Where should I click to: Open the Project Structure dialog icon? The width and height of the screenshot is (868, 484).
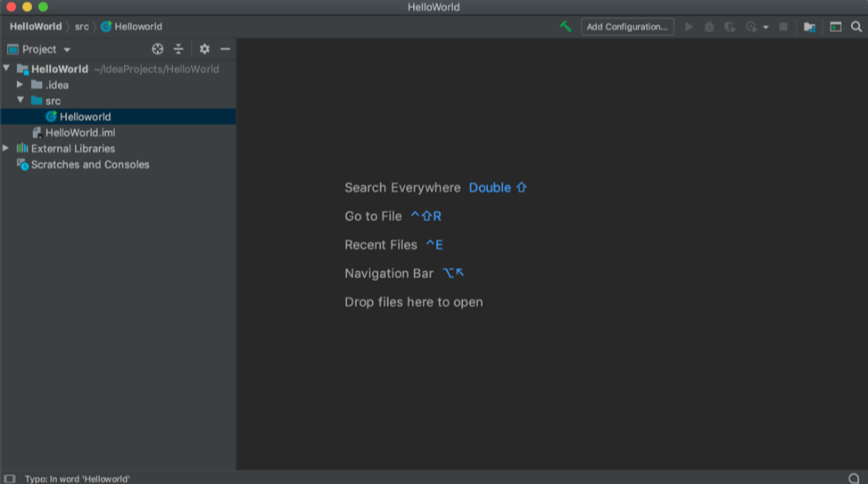(x=809, y=27)
